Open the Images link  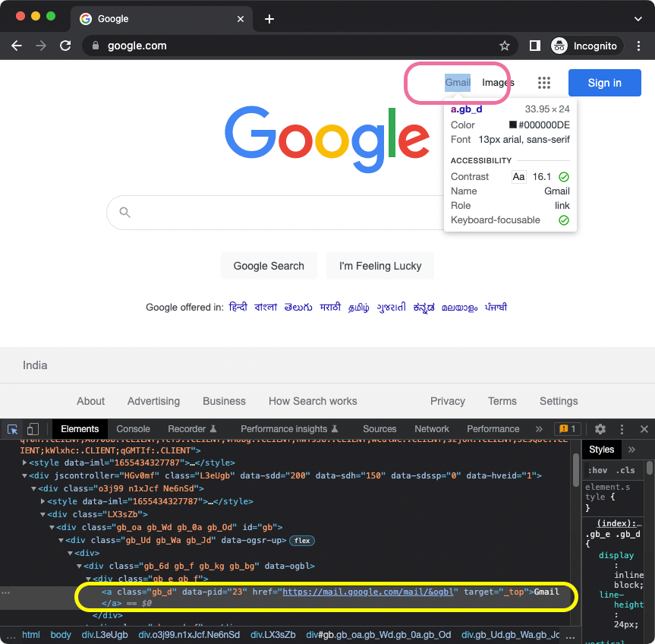[498, 82]
